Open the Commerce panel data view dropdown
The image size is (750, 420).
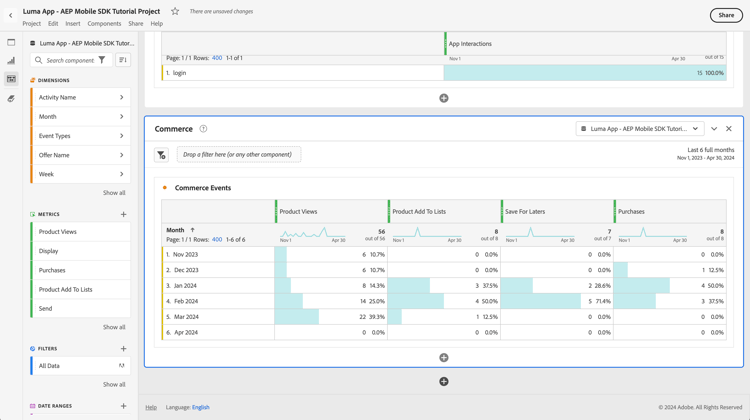tap(640, 129)
